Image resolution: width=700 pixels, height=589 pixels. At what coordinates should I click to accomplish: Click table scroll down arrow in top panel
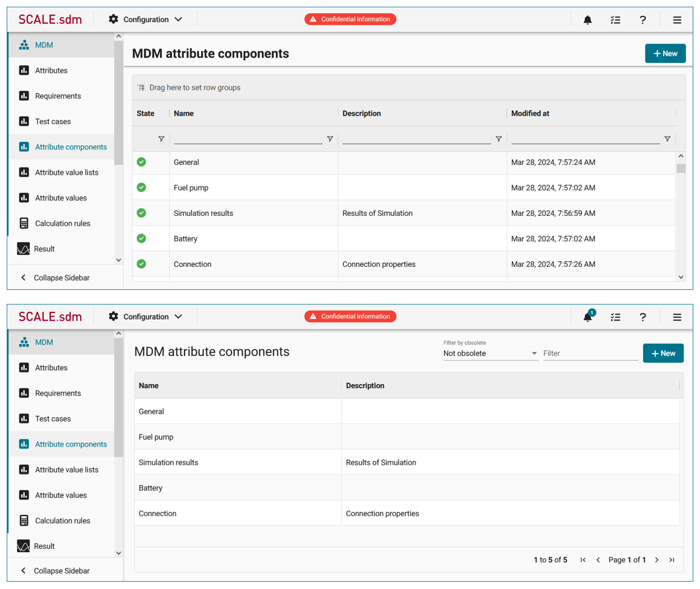pos(681,277)
